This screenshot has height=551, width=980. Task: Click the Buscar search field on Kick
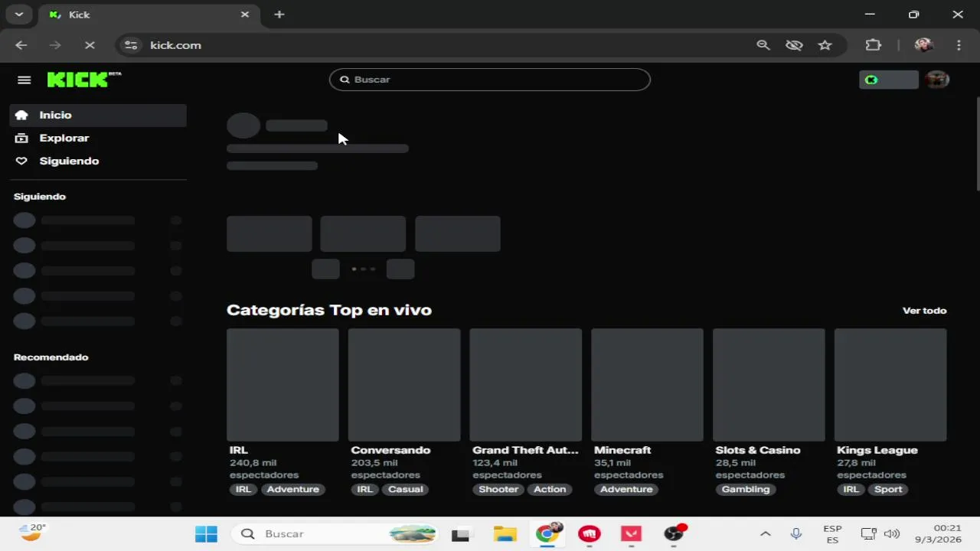pyautogui.click(x=490, y=80)
